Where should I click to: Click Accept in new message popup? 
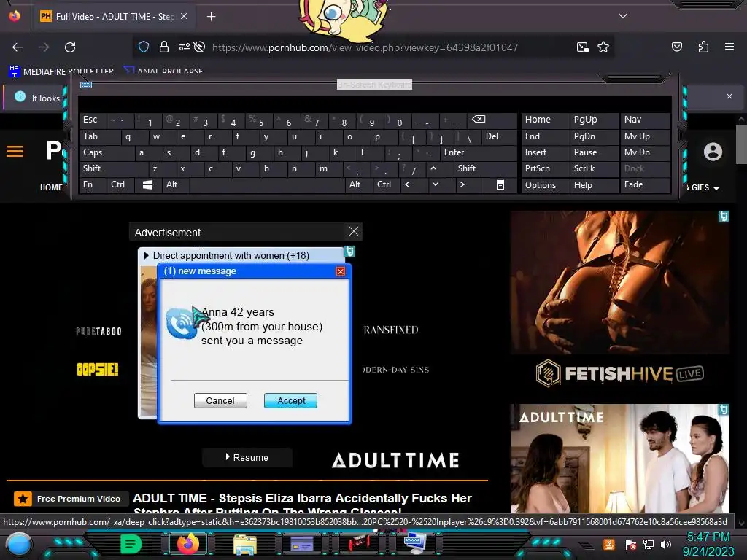point(290,400)
